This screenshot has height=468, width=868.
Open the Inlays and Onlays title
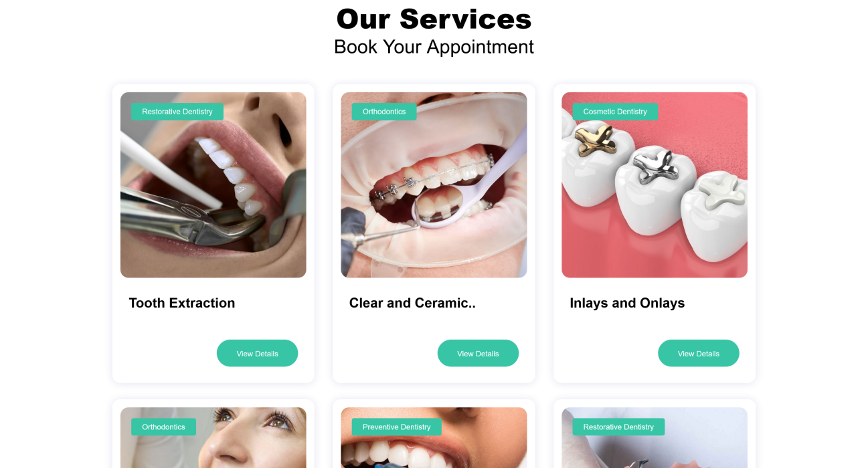tap(627, 303)
